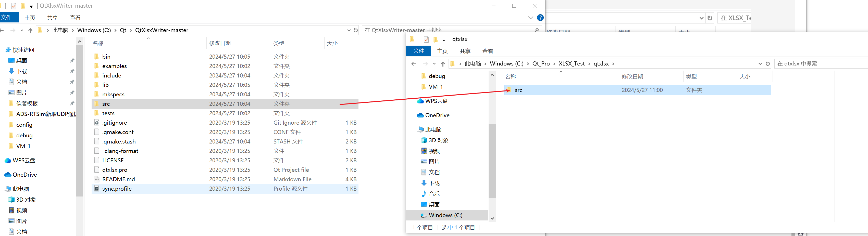Open address history dropdown in QtXlsxWriter-master window
This screenshot has height=236, width=868.
tap(349, 30)
